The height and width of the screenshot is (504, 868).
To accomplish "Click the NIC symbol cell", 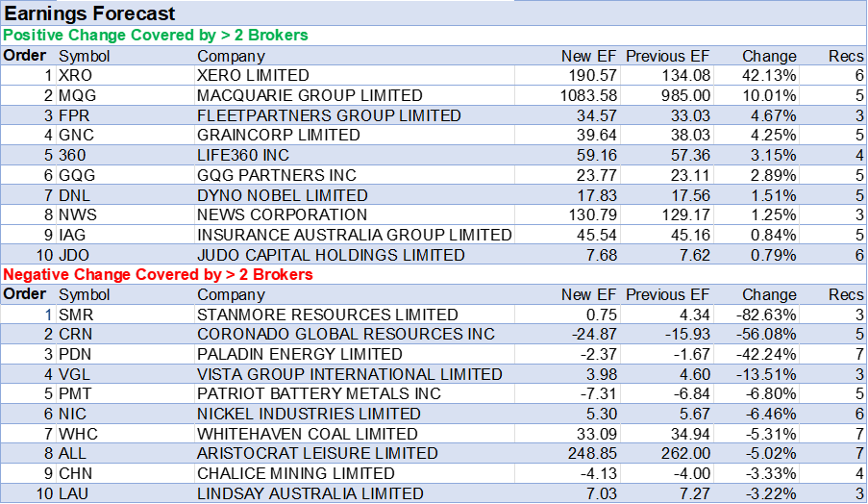I will click(x=71, y=414).
